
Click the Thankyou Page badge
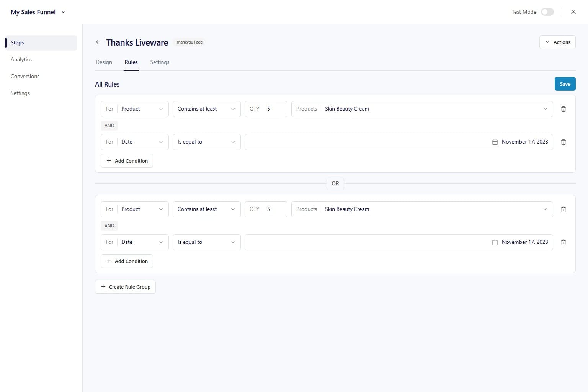[x=189, y=42]
